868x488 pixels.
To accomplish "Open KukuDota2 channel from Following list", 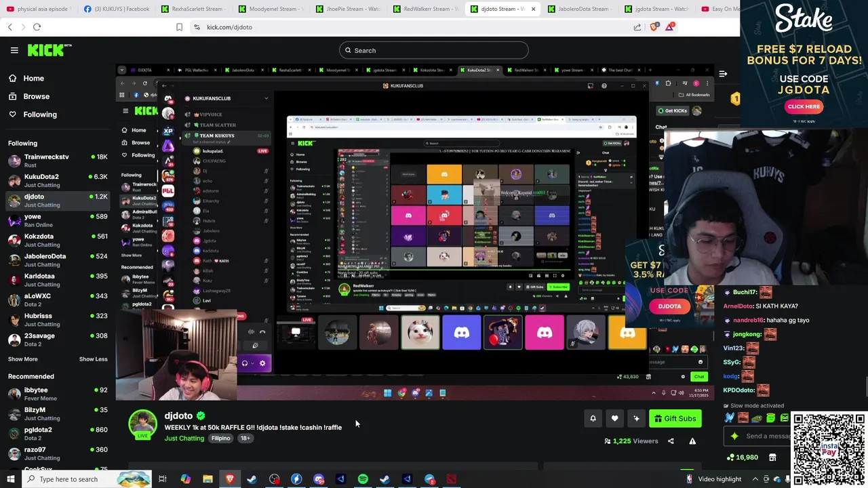I will pos(58,180).
